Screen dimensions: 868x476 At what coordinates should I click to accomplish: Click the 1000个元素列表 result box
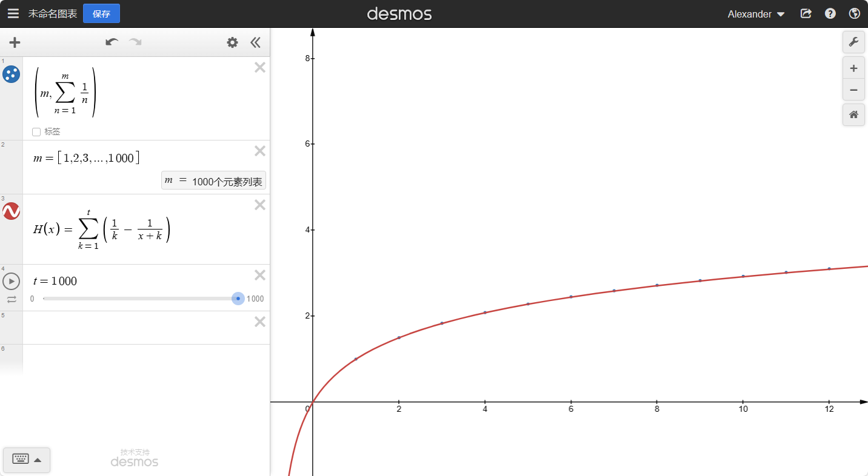pyautogui.click(x=213, y=180)
